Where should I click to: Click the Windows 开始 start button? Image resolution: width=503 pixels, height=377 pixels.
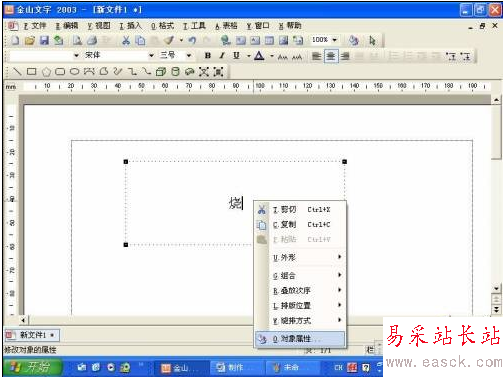32,367
